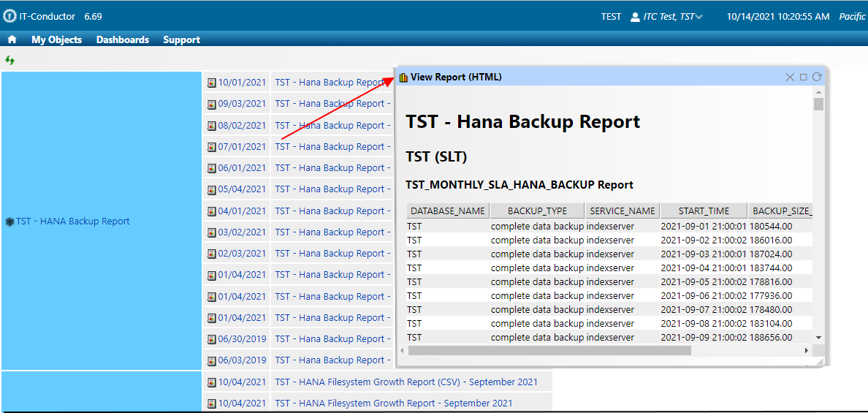Image resolution: width=868 pixels, height=413 pixels.
Task: Click the green refresh arrows icon
Action: click(9, 60)
